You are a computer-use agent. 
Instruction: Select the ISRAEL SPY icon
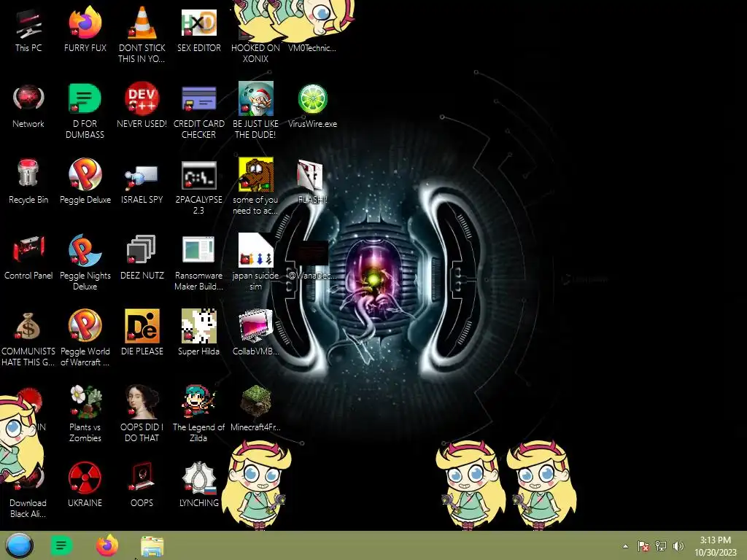click(142, 177)
